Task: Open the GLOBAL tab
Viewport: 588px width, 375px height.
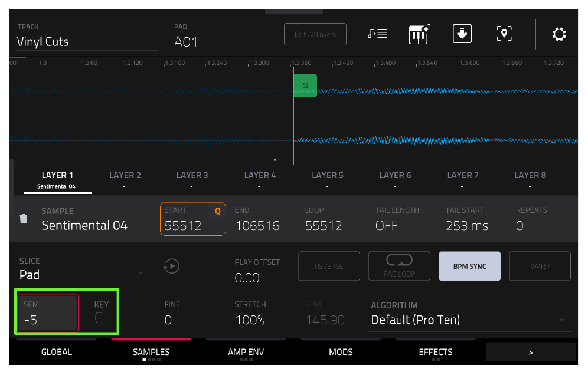Action: 57,352
